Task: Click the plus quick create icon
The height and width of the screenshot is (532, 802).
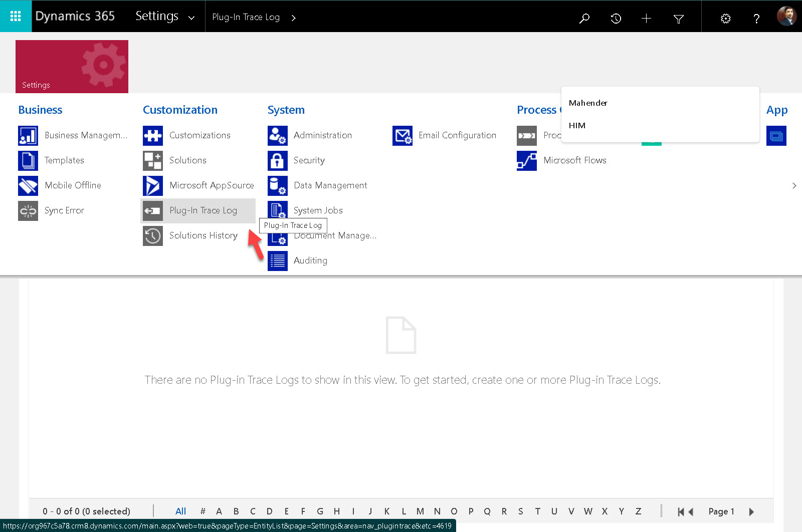Action: [647, 19]
